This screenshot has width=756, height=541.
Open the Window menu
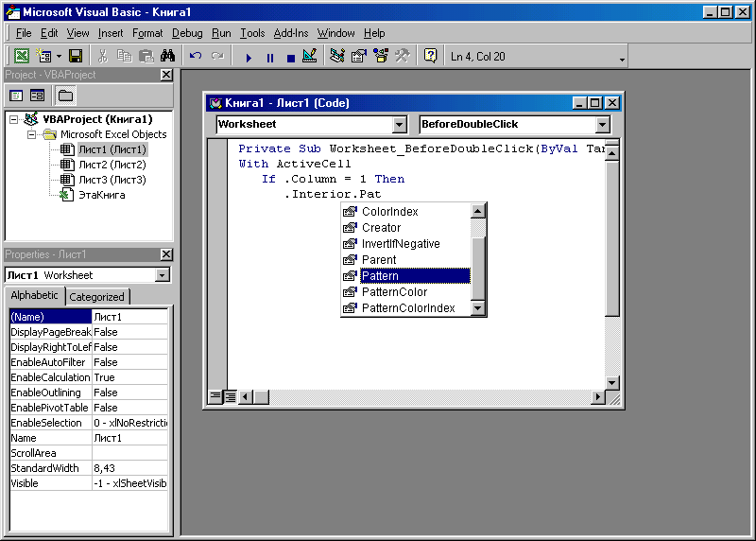(335, 33)
